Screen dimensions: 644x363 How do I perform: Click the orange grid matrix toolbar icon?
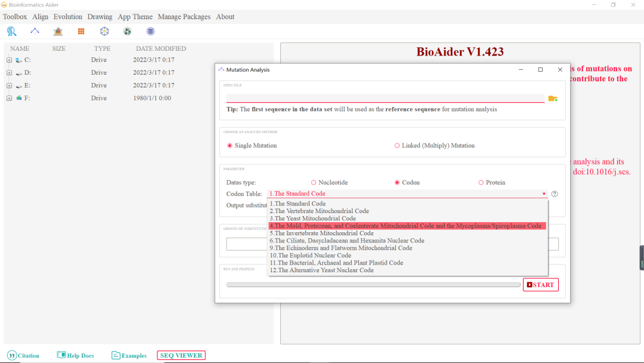click(x=81, y=31)
